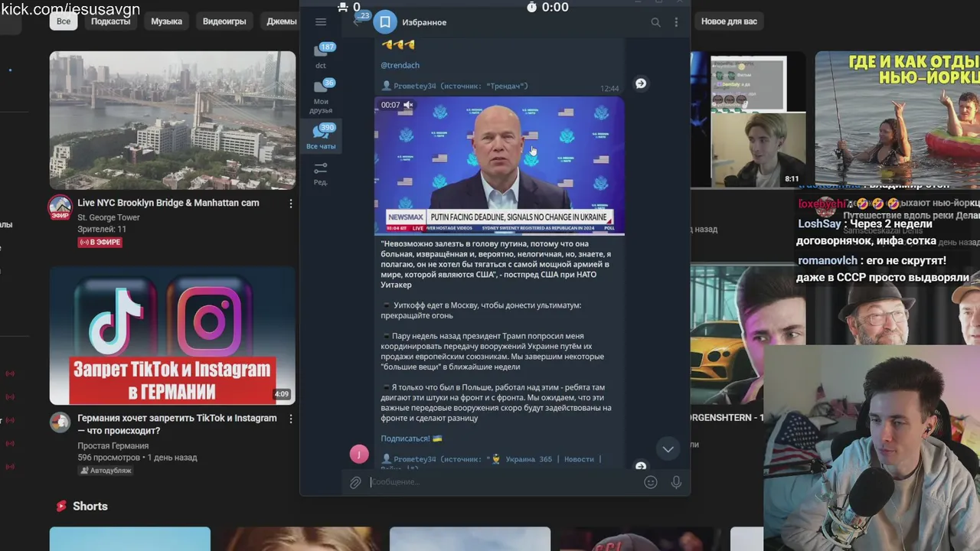
Task: Click the Сообщение message input field
Action: 504,482
